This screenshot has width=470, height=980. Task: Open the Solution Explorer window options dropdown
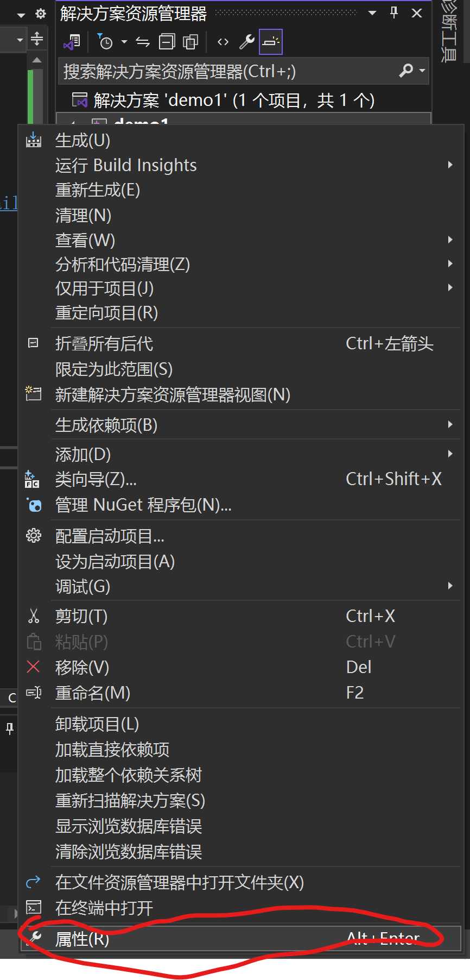click(372, 13)
